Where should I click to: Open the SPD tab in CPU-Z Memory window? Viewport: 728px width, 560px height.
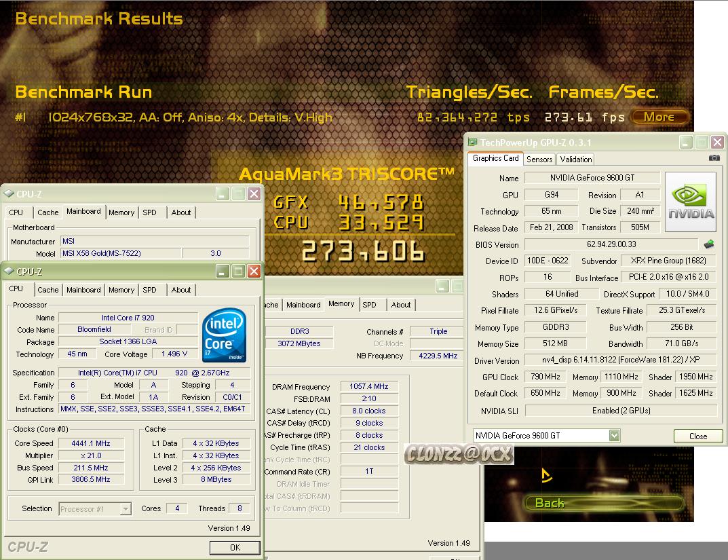370,305
